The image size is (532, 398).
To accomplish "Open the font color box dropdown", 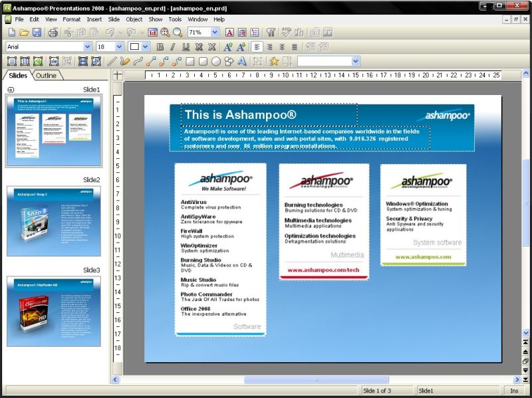I will click(x=146, y=47).
